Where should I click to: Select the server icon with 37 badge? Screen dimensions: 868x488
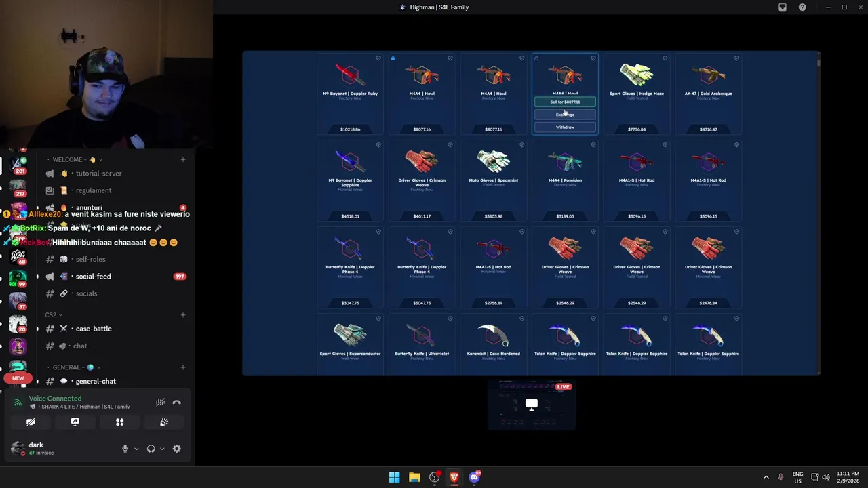(x=18, y=301)
